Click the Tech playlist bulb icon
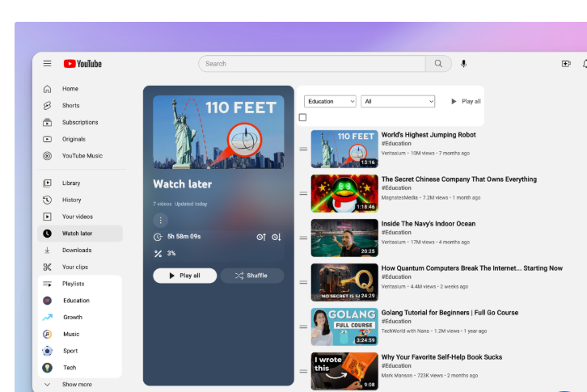The height and width of the screenshot is (392, 587). point(47,368)
